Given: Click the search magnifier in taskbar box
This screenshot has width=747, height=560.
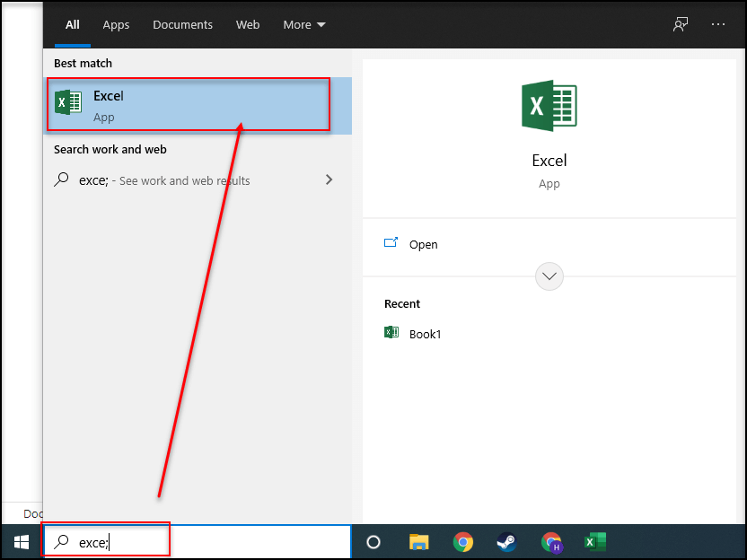Looking at the screenshot, I should point(61,542).
